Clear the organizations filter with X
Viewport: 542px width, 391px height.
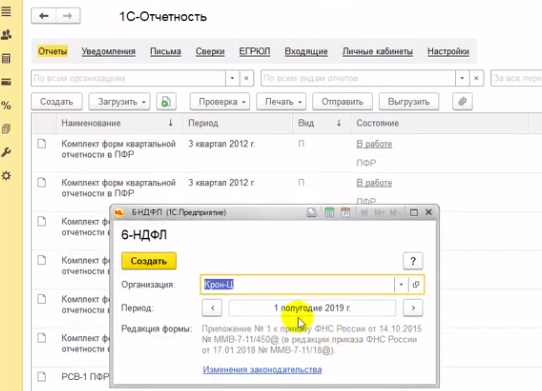click(x=246, y=78)
